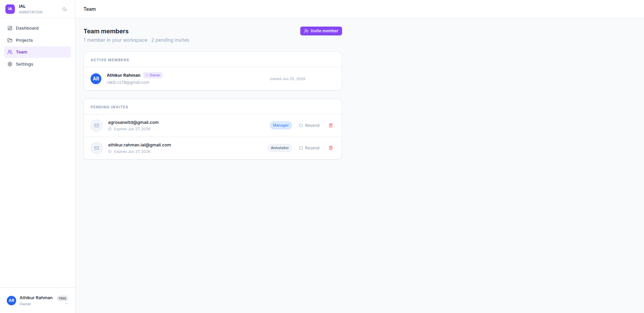Delete the agrosaneltd@gmail.com invite
Image resolution: width=644 pixels, height=313 pixels.
(331, 126)
